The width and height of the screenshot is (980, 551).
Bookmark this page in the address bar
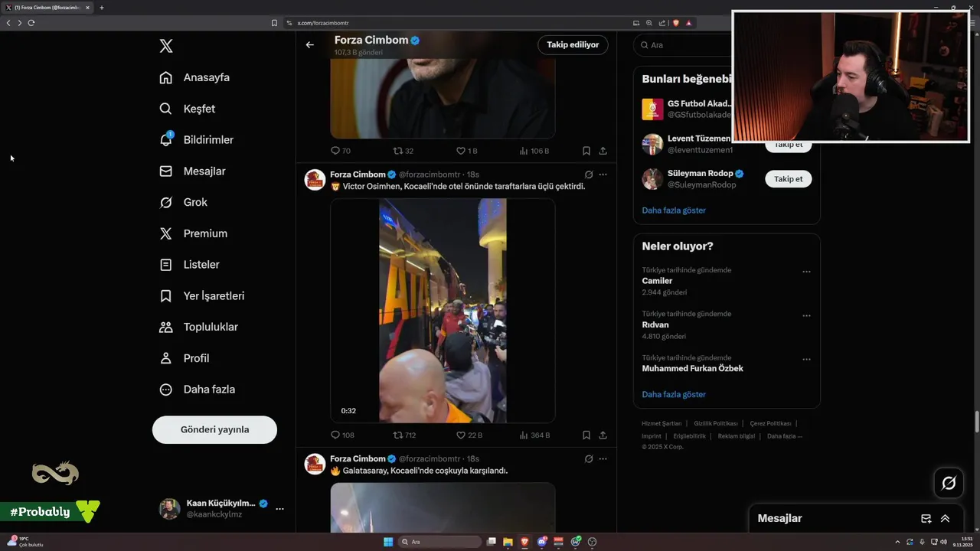click(x=274, y=23)
